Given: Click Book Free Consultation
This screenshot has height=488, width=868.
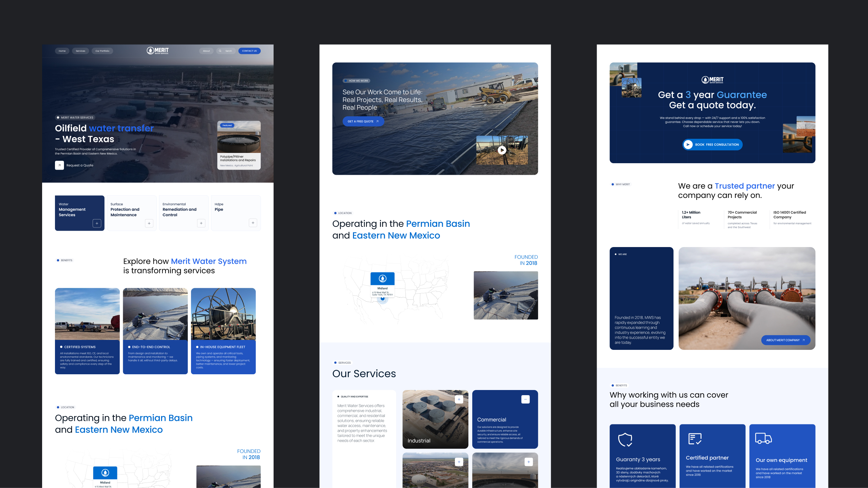Looking at the screenshot, I should 712,145.
